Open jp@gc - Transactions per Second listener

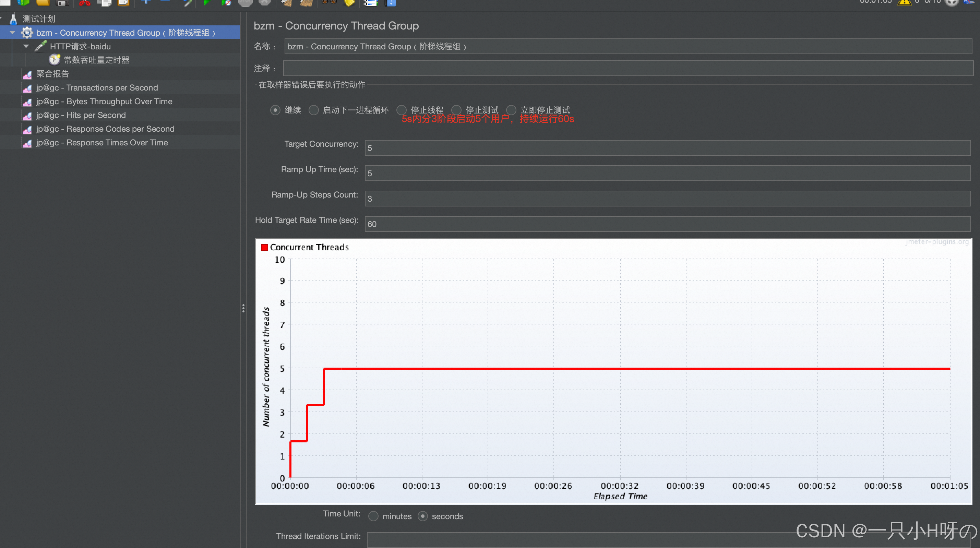coord(97,87)
